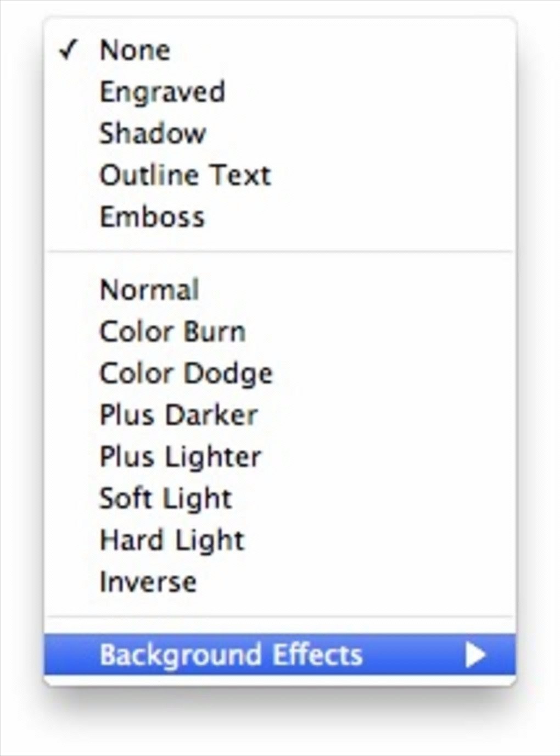The width and height of the screenshot is (560, 756).
Task: Select the Inverse blend option
Action: (x=148, y=582)
